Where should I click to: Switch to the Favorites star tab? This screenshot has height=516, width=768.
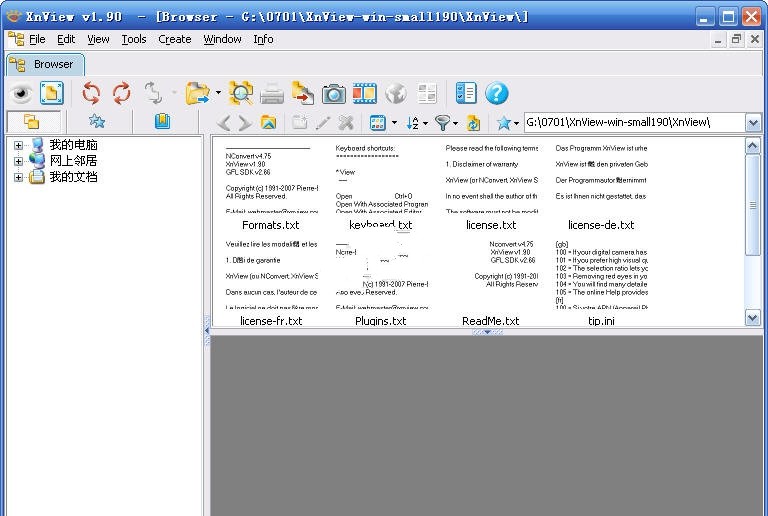pyautogui.click(x=97, y=121)
